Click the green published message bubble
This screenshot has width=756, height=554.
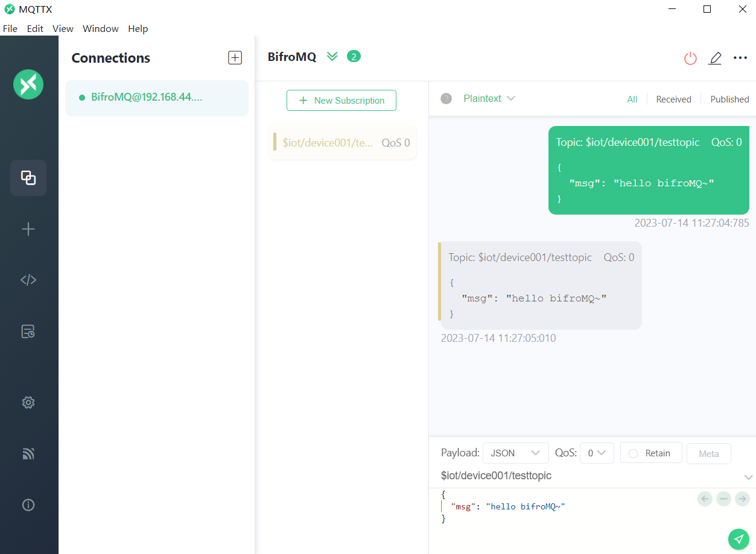pos(649,171)
